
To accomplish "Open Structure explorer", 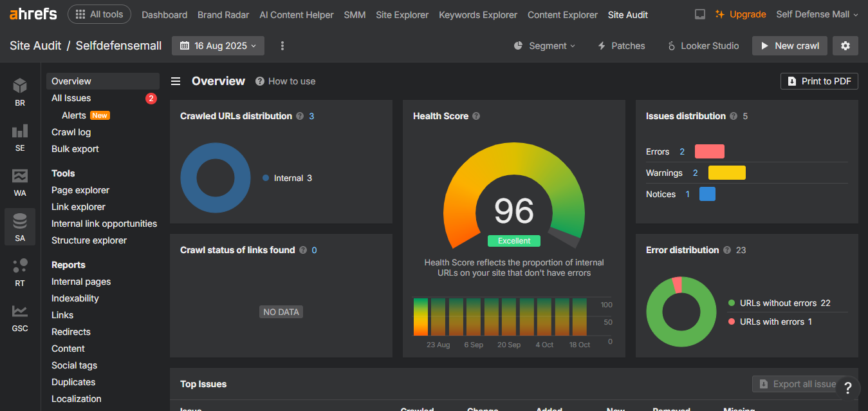I will click(89, 240).
